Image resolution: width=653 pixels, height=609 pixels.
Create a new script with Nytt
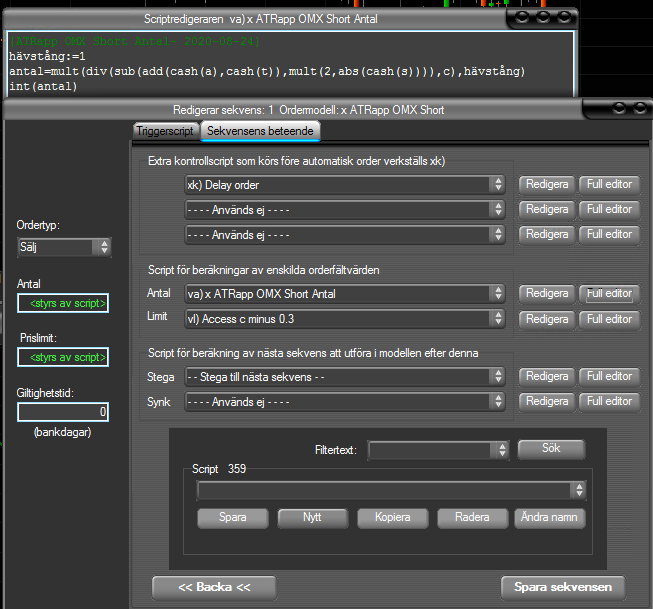point(312,518)
